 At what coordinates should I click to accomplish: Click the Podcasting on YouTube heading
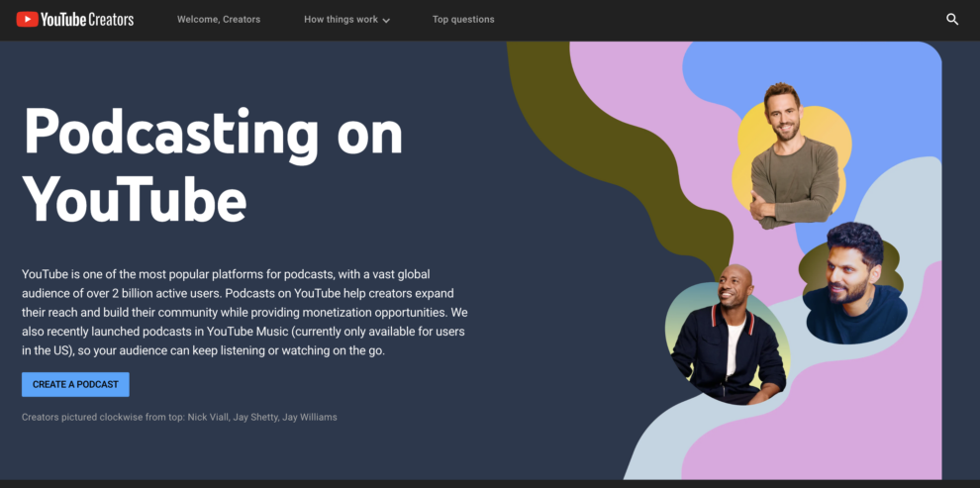pos(213,163)
